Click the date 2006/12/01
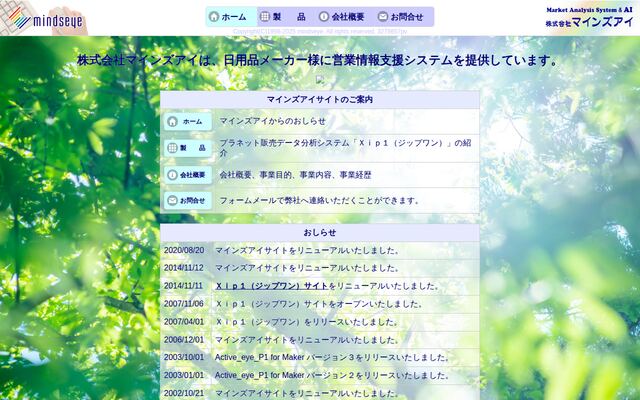This screenshot has width=640, height=400. click(x=184, y=340)
